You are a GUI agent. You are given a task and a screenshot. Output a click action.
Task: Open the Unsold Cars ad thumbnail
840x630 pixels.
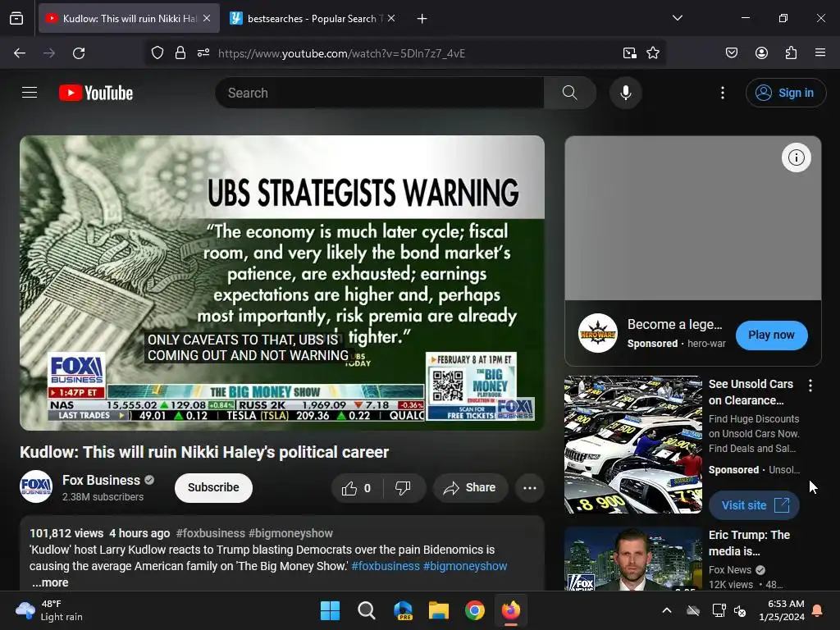(632, 445)
